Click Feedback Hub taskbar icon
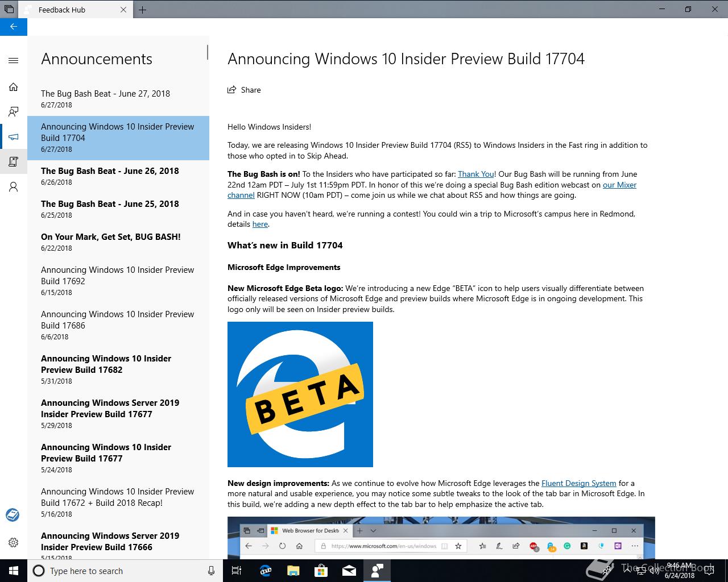Screen dimensions: 728x582 click(377, 571)
